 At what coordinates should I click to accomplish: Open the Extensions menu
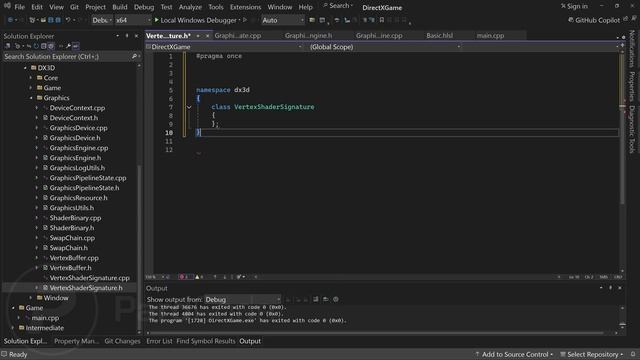coord(245,7)
